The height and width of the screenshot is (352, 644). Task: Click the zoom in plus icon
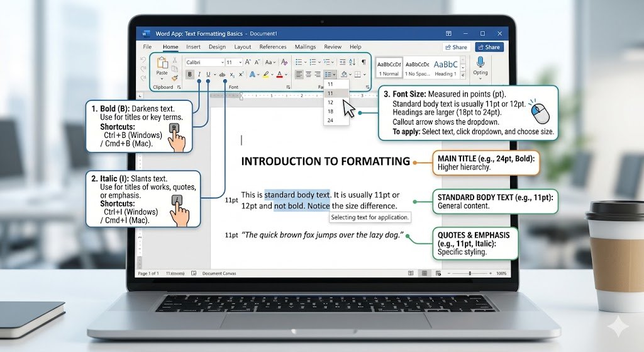tap(491, 273)
